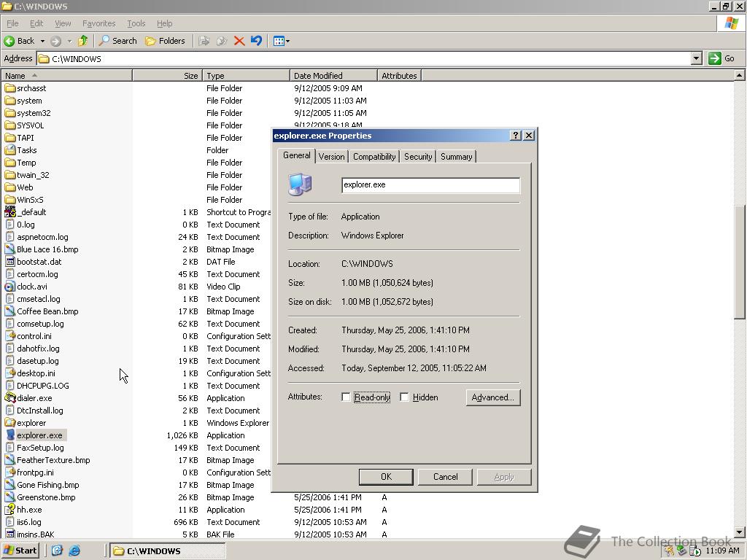
Task: Click the dialog help question-mark button
Action: [x=516, y=136]
